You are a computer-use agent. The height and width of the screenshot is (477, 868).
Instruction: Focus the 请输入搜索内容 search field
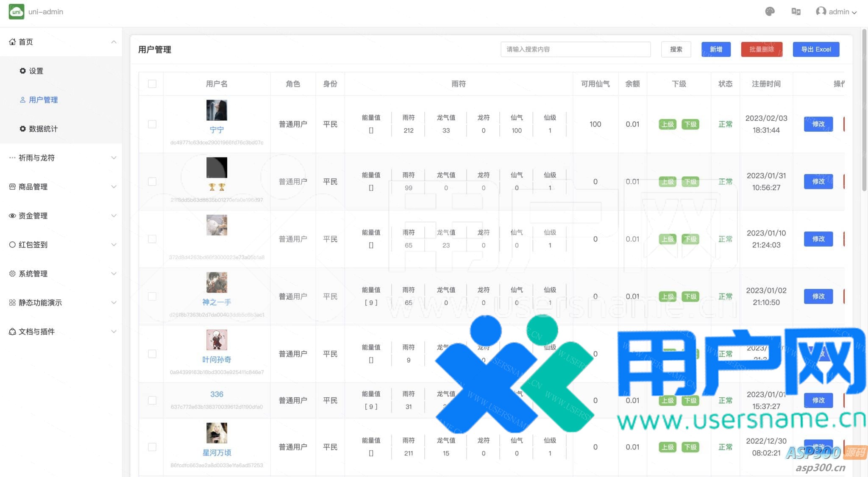coord(575,49)
